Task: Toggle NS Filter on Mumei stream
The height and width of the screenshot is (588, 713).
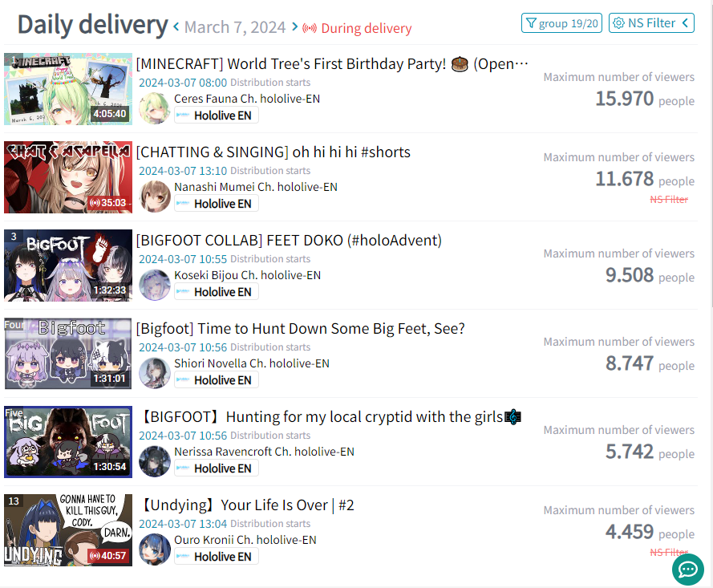Action: click(x=669, y=199)
